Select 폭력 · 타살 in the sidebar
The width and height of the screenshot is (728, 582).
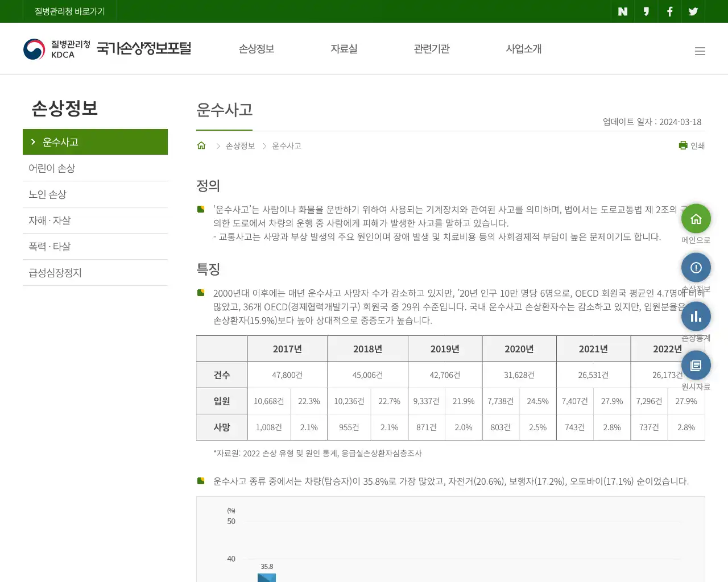pos(95,247)
